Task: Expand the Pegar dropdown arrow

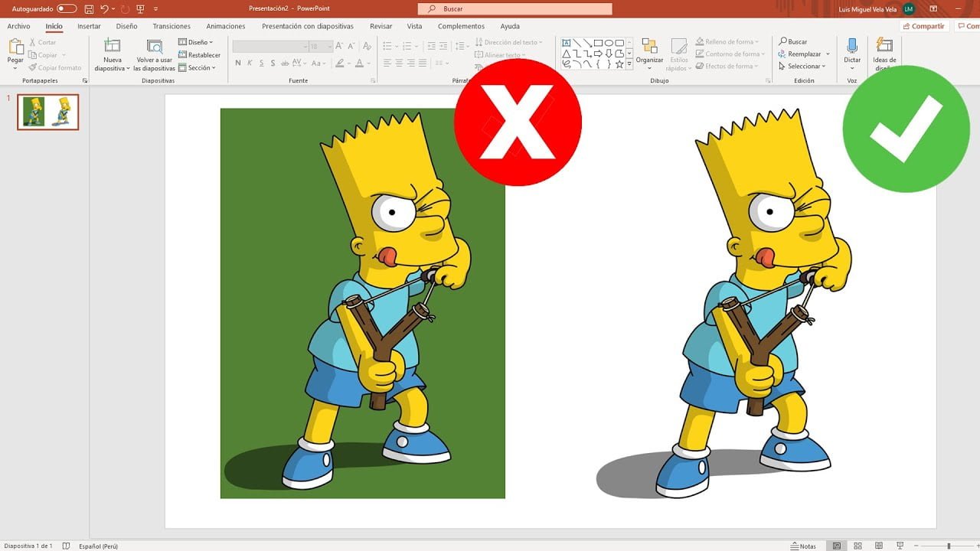Action: 15,68
